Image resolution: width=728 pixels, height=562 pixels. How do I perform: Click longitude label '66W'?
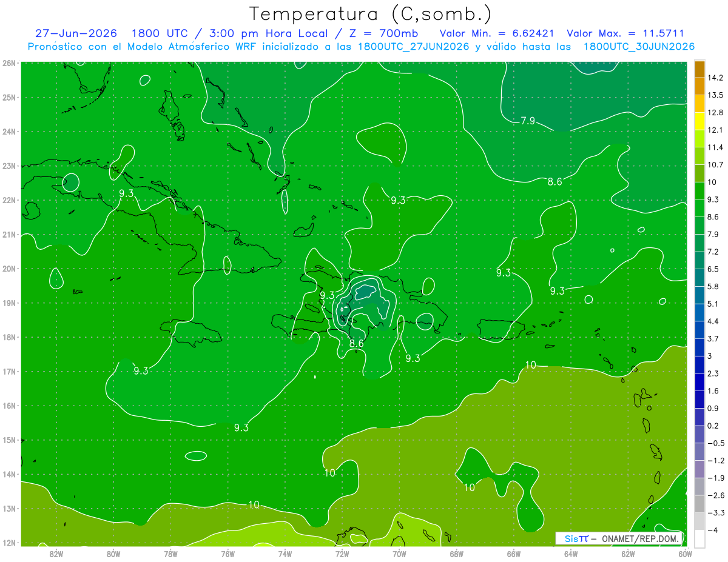[514, 554]
